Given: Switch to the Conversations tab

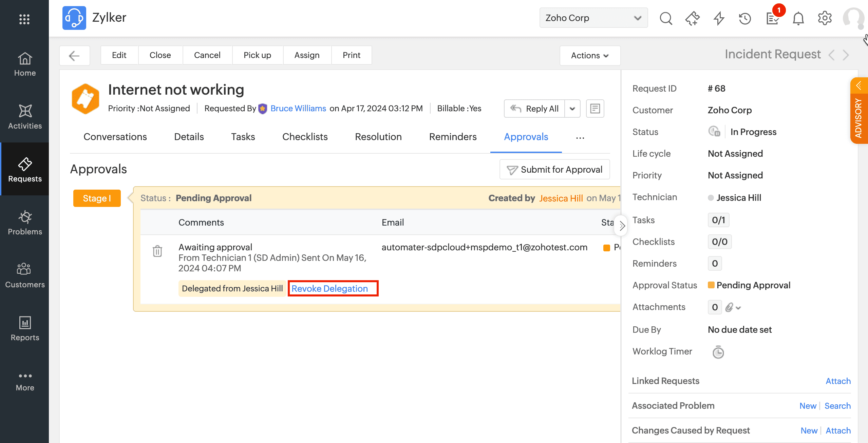Looking at the screenshot, I should (x=115, y=137).
